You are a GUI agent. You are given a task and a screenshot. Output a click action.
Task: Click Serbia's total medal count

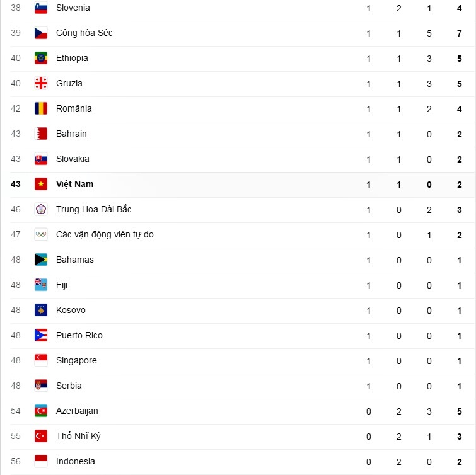point(460,386)
